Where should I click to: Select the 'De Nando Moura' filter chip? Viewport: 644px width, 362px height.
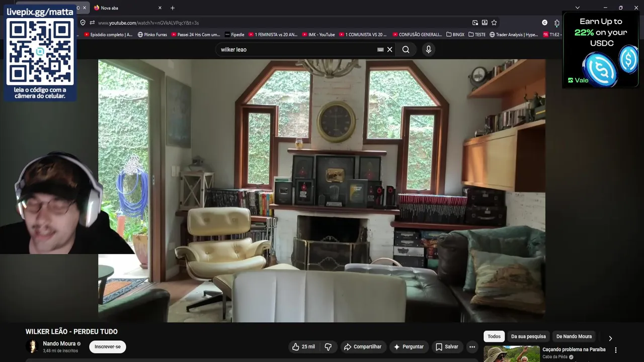[574, 336]
